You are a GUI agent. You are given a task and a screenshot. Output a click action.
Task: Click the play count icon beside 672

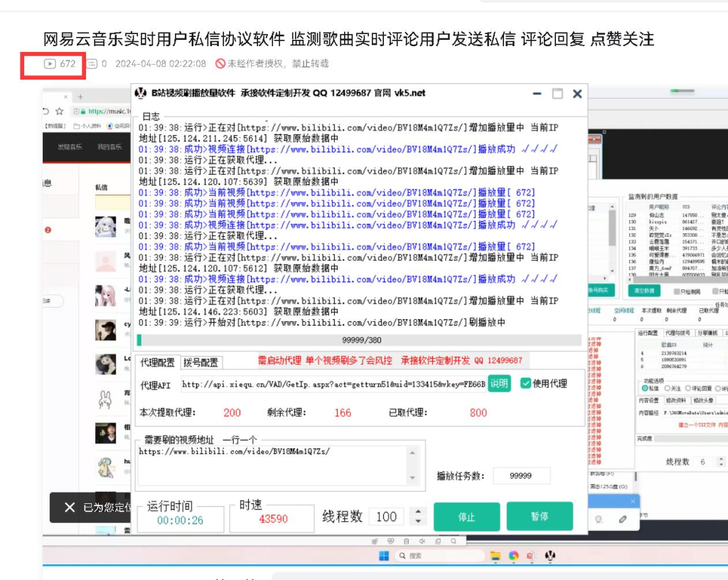[50, 63]
